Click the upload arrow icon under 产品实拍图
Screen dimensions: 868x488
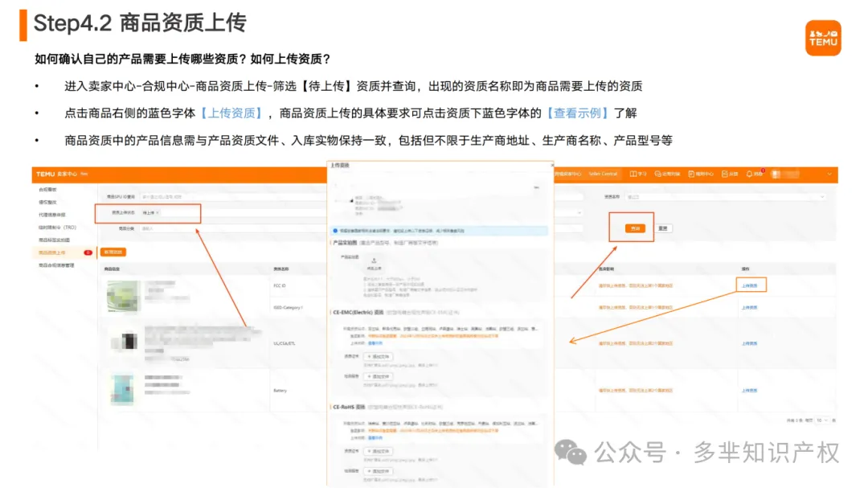375,260
